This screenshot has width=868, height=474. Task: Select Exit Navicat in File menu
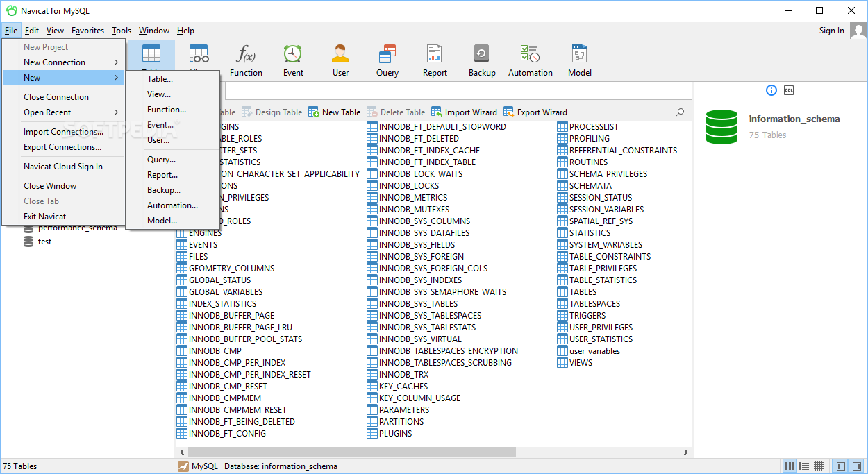click(x=63, y=217)
